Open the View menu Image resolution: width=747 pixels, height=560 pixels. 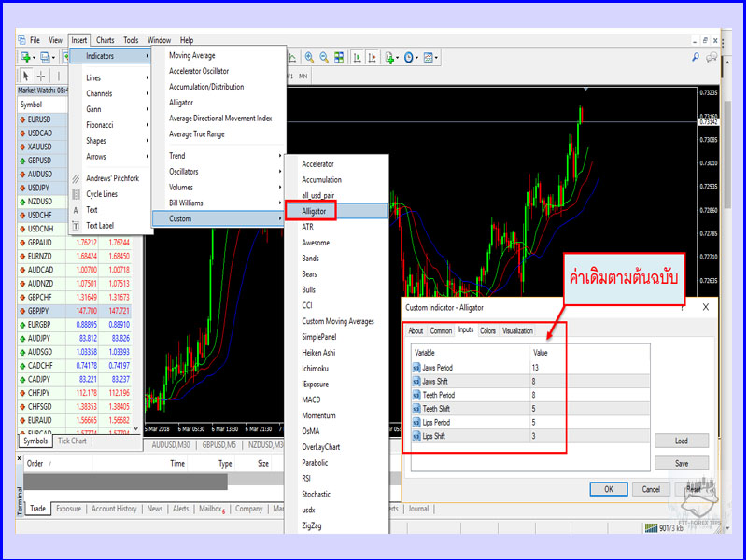[55, 40]
